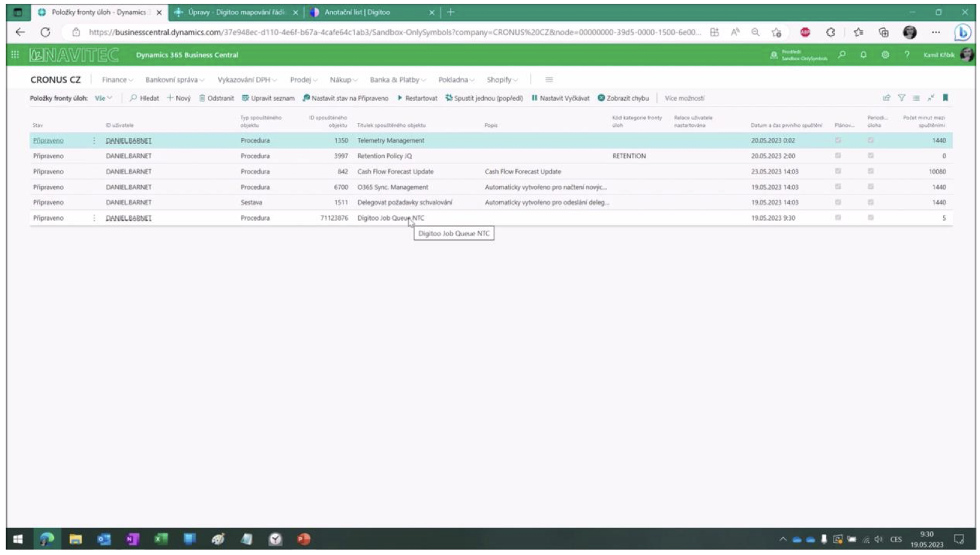The height and width of the screenshot is (555, 980).
Task: Open the Vše view filter dropdown
Action: 103,98
